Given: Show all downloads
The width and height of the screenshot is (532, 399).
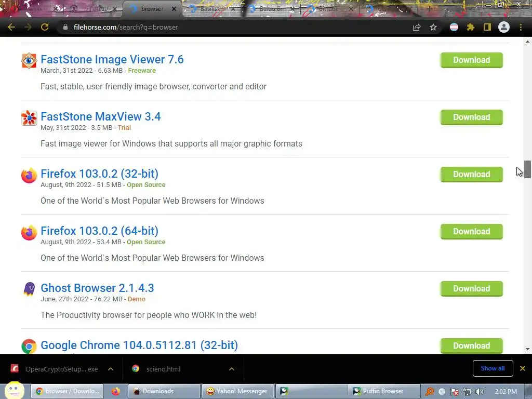Looking at the screenshot, I should coord(493,368).
